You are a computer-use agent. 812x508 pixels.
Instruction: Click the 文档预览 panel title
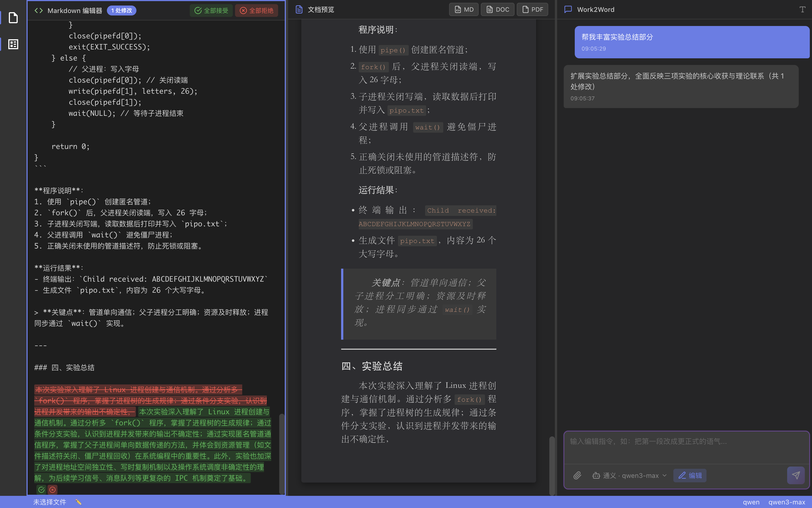pyautogui.click(x=321, y=9)
